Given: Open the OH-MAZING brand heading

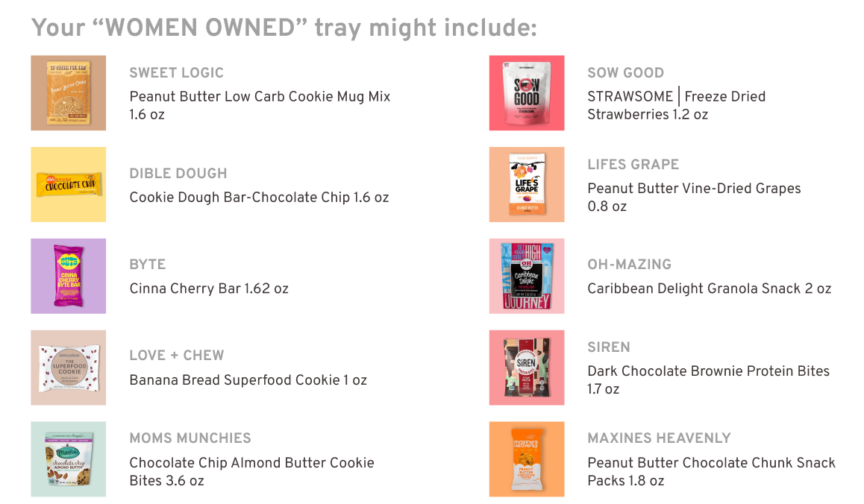Looking at the screenshot, I should coord(629,265).
